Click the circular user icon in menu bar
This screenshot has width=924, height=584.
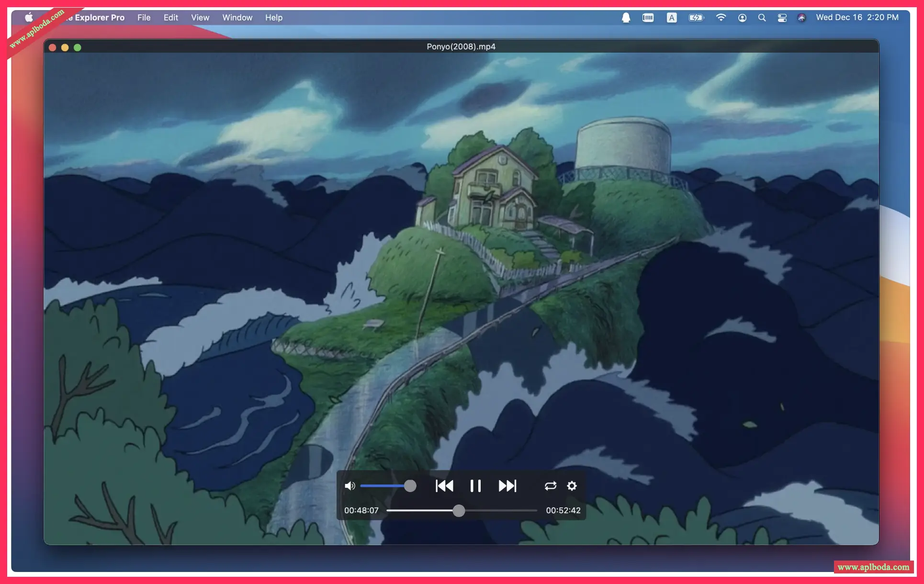click(x=742, y=18)
